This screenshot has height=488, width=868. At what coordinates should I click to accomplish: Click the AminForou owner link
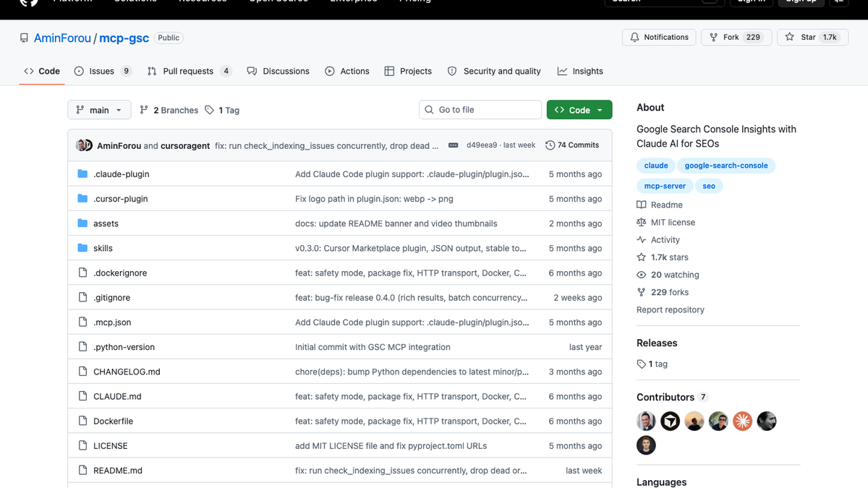tap(63, 38)
